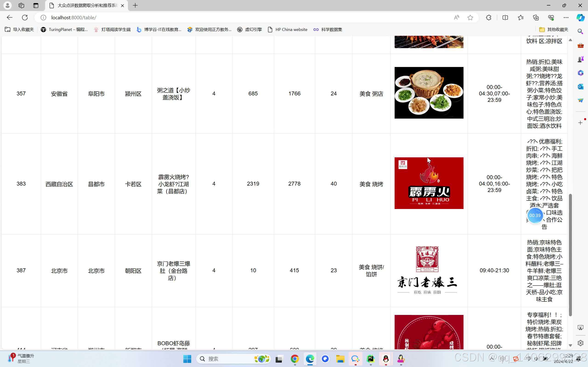
Task: Open TuringPlanet bookmark link
Action: tap(64, 29)
